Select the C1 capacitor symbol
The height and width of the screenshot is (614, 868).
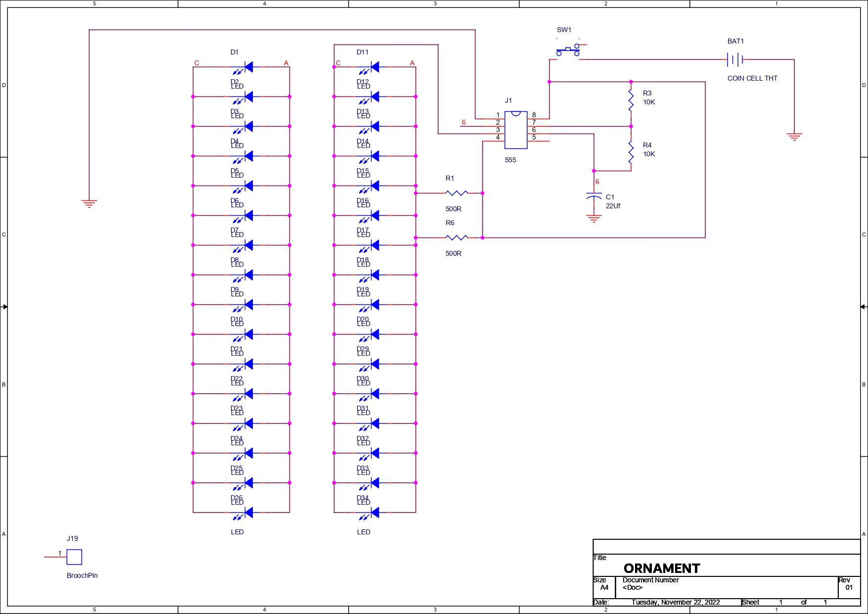594,196
